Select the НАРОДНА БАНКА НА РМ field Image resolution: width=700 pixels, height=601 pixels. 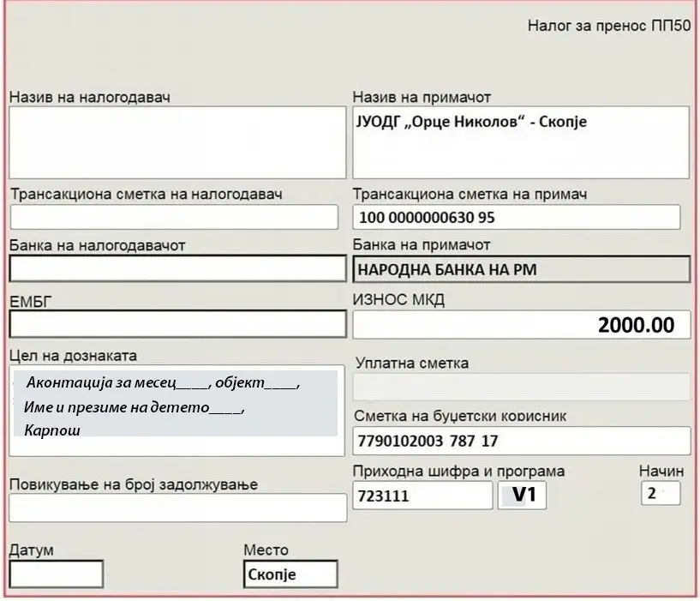pos(522,269)
